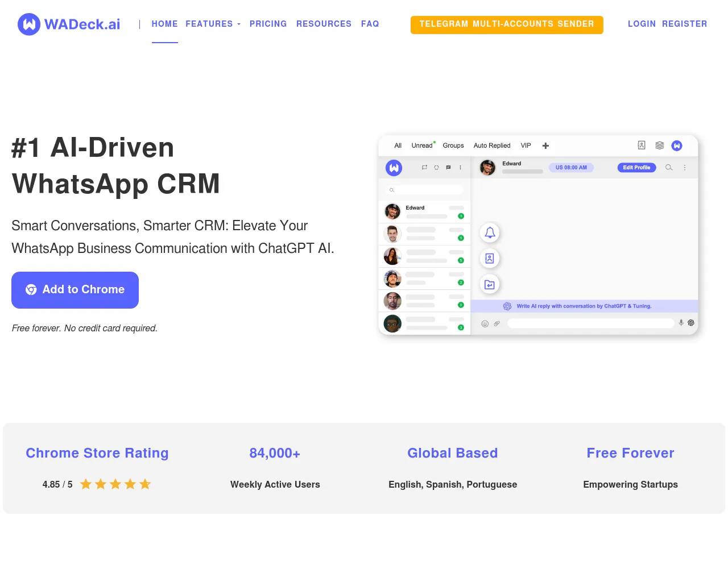
Task: Open Edward's chat in the list
Action: (x=424, y=211)
